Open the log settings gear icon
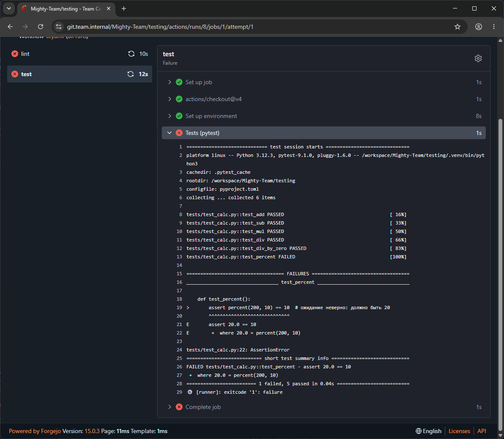 [x=478, y=58]
